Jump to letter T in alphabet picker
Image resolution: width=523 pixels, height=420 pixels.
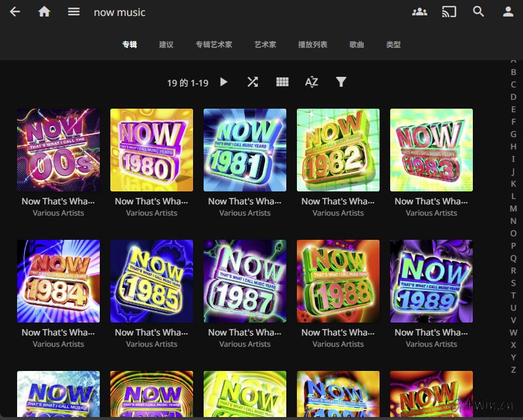(514, 295)
